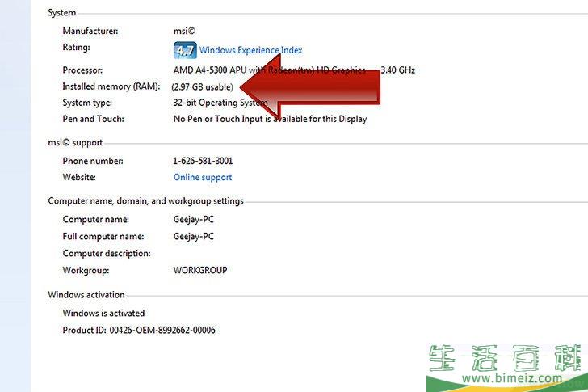Click the Computer description label
This screenshot has height=392, width=588.
point(107,254)
